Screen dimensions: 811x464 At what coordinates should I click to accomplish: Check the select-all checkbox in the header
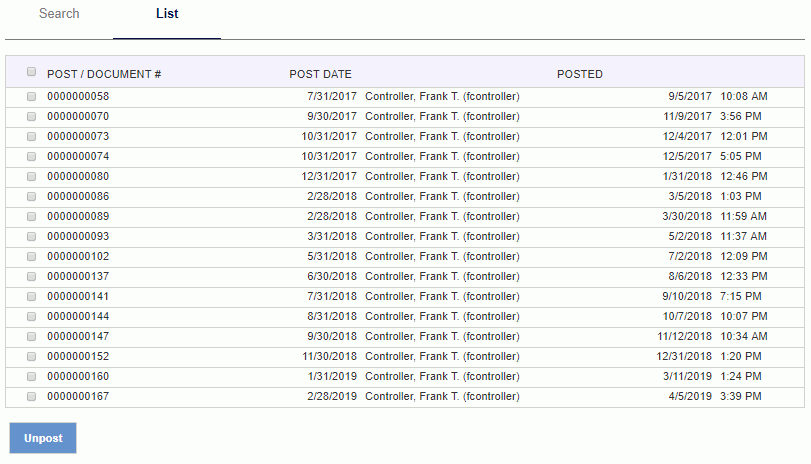[x=31, y=72]
